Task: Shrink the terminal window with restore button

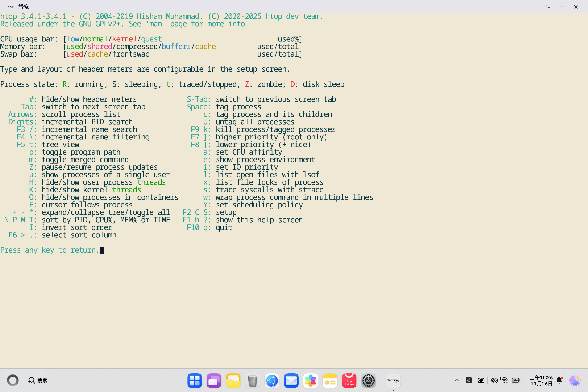Action: click(547, 7)
